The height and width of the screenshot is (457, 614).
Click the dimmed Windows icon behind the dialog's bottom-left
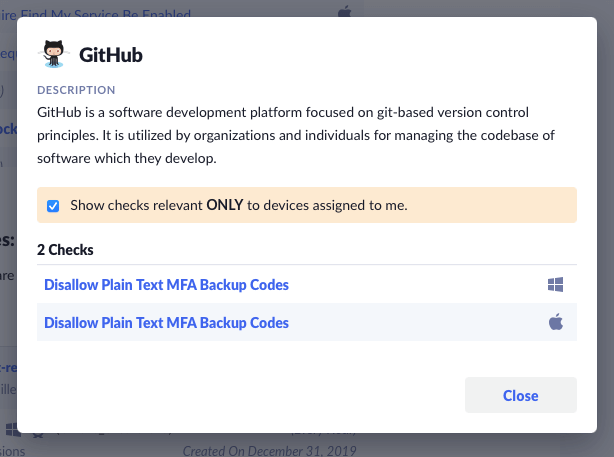click(x=13, y=429)
